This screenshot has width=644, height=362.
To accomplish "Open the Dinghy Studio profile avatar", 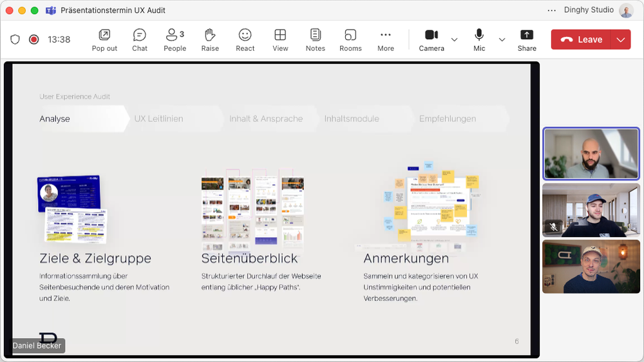I will click(627, 10).
